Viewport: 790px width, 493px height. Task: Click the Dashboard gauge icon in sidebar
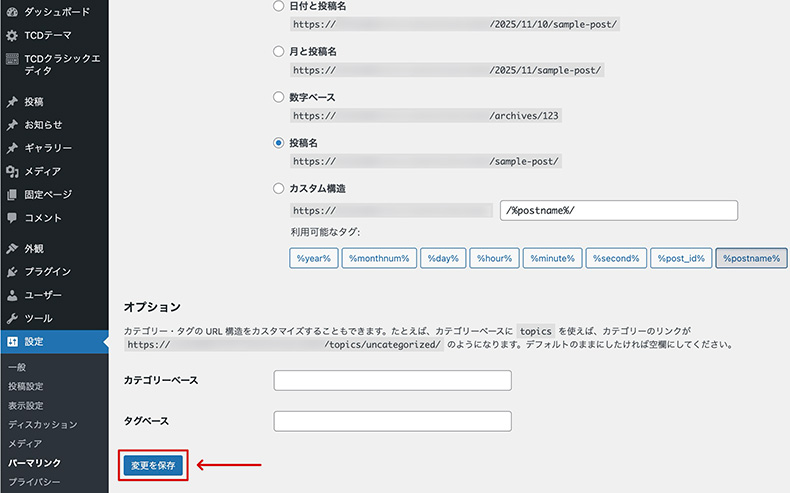[x=12, y=12]
